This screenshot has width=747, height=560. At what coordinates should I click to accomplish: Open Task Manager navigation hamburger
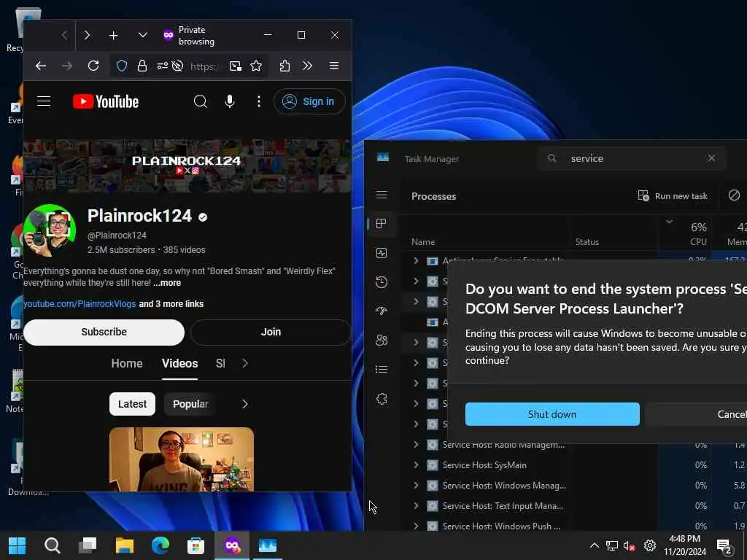(381, 195)
